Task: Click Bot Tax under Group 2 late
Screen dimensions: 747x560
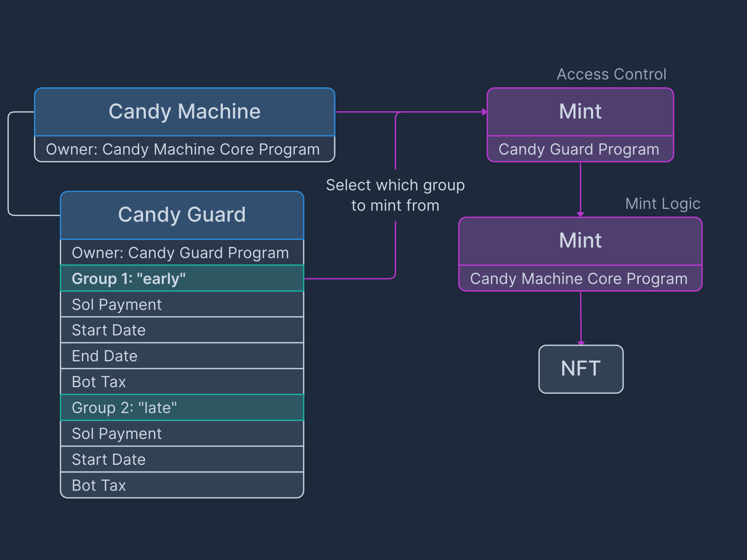Action: click(x=182, y=485)
